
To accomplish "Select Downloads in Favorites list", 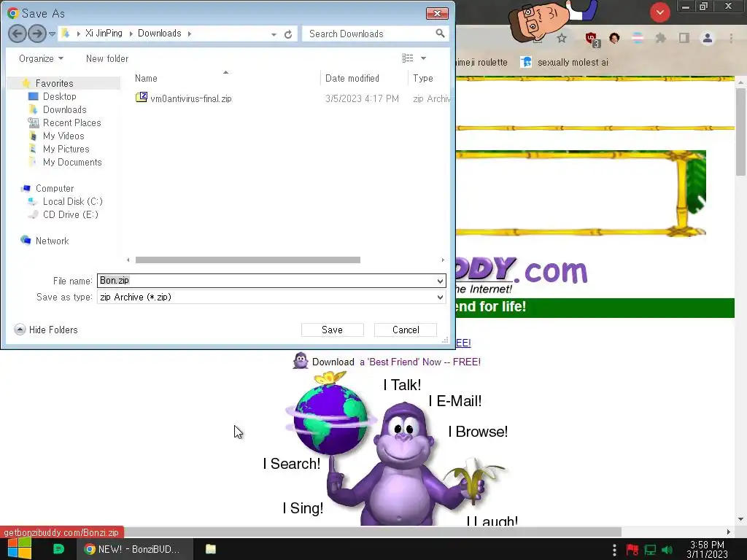I will pyautogui.click(x=64, y=109).
